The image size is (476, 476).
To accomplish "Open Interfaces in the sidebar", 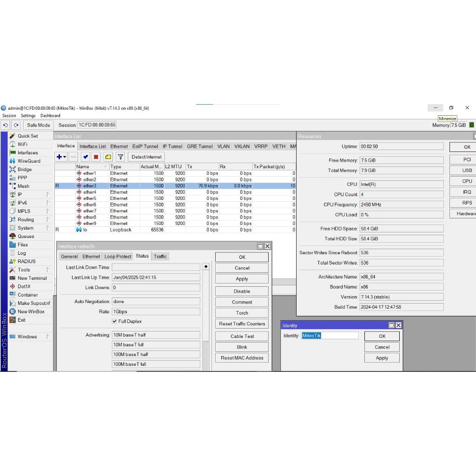I will point(27,152).
